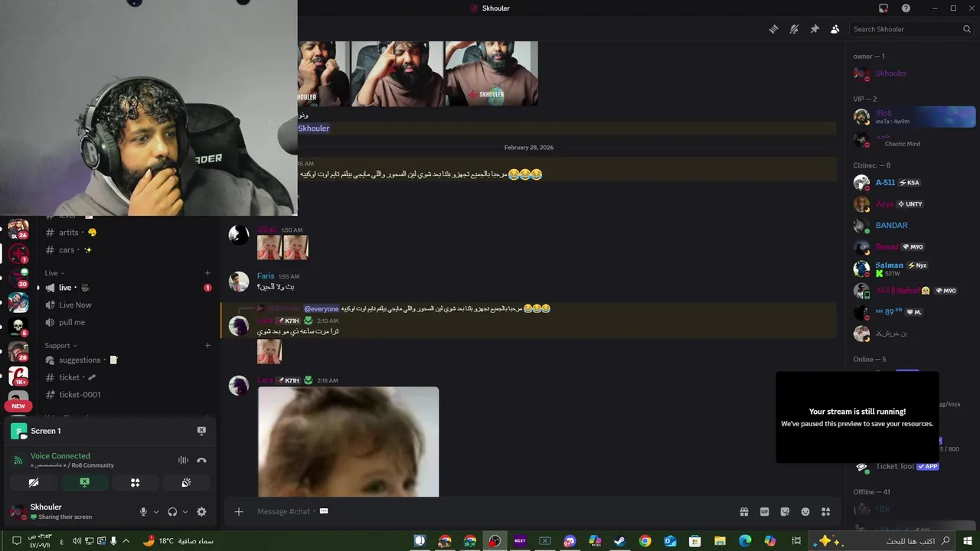Image resolution: width=980 pixels, height=551 pixels.
Task: Open the gift icon in message bar
Action: coord(743,512)
